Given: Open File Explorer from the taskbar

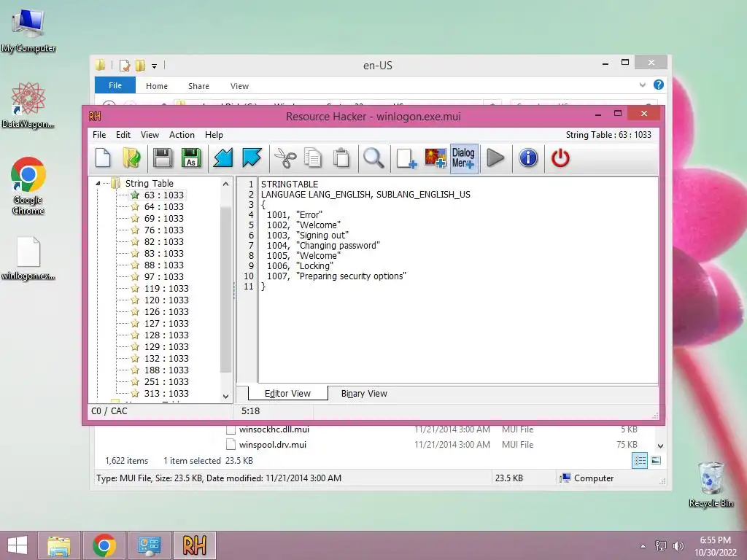Looking at the screenshot, I should point(59,545).
